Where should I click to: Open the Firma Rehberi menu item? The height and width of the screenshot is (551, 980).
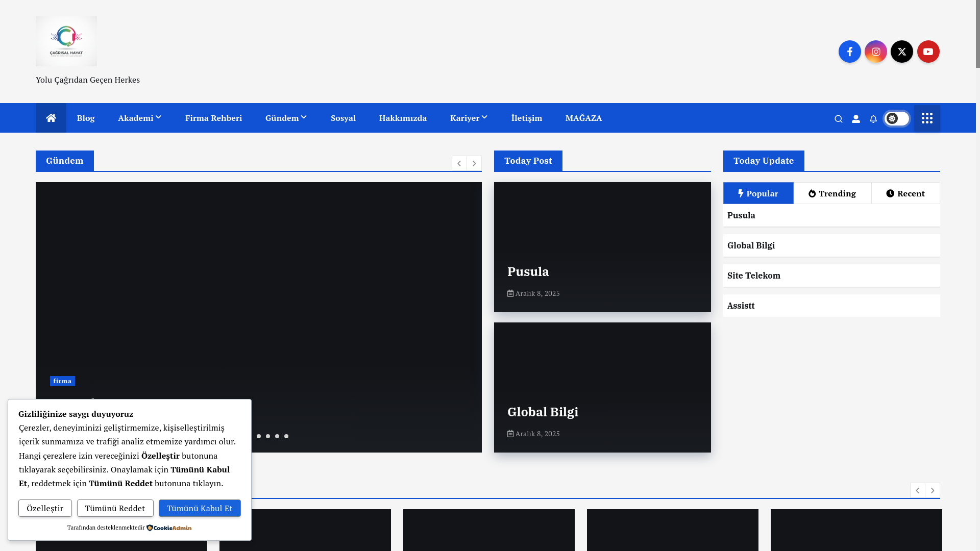click(213, 118)
